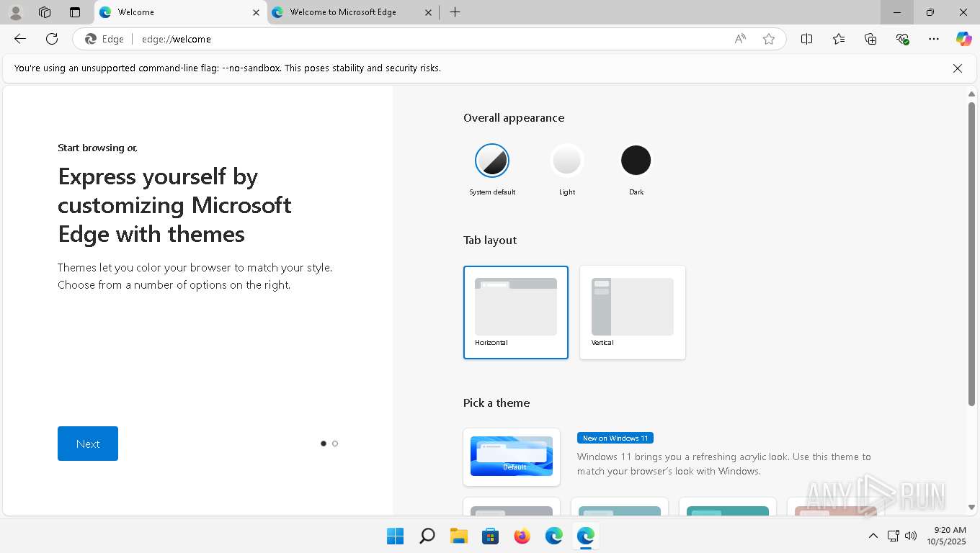
Task: Open the profile icon in title bar
Action: tap(16, 12)
